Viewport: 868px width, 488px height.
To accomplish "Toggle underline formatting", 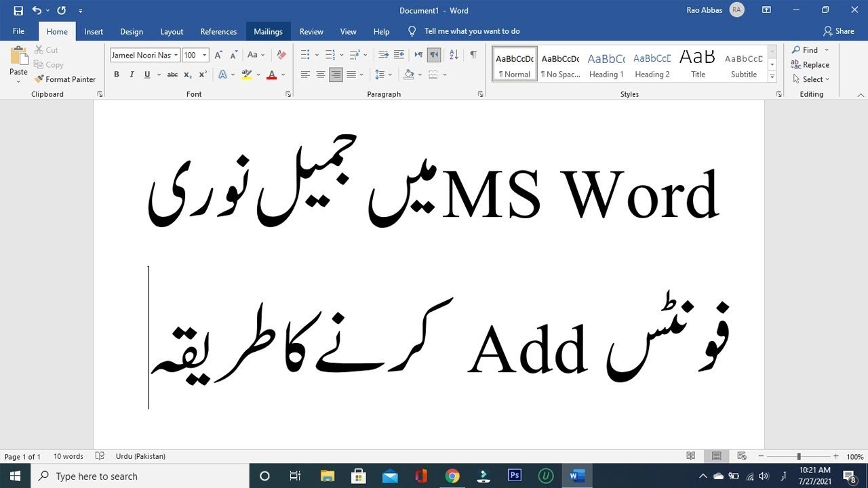I will point(147,75).
